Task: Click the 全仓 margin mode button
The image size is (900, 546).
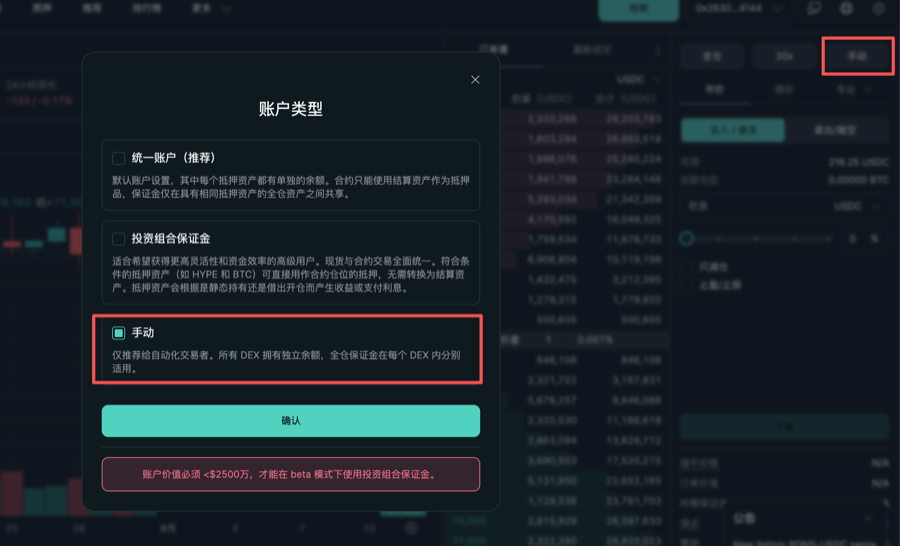Action: point(712,56)
